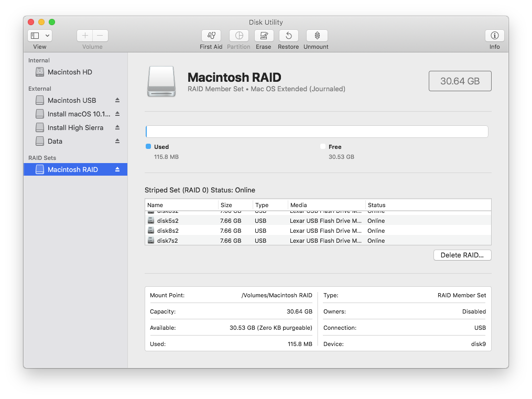The image size is (532, 399).
Task: Open the View dropdown chevron
Action: coord(48,36)
